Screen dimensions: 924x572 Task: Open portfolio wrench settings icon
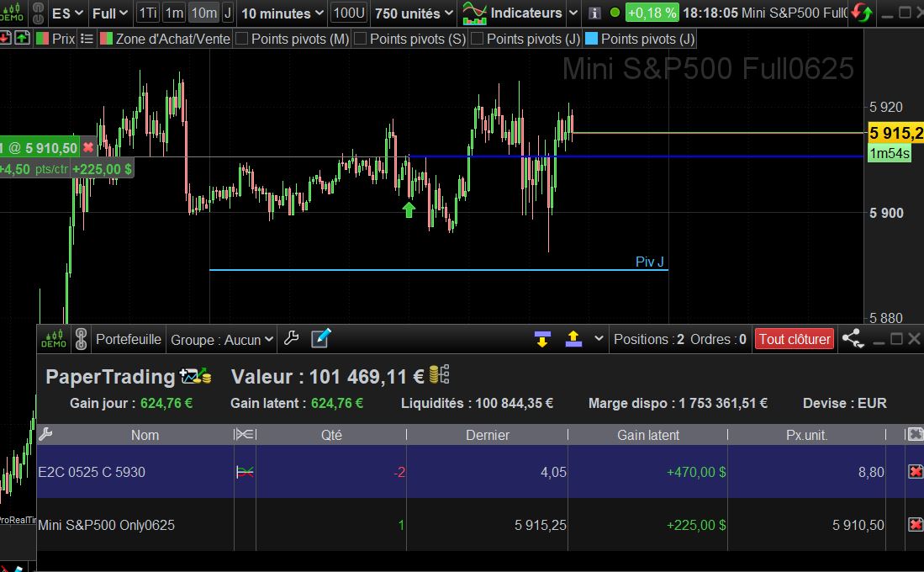[291, 338]
